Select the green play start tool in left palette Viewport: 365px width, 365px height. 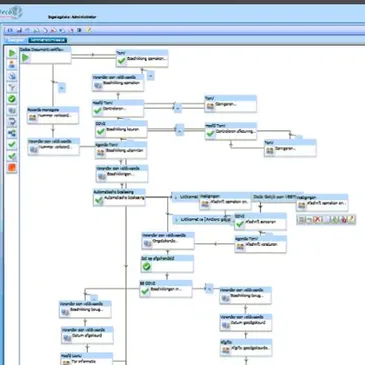point(12,53)
